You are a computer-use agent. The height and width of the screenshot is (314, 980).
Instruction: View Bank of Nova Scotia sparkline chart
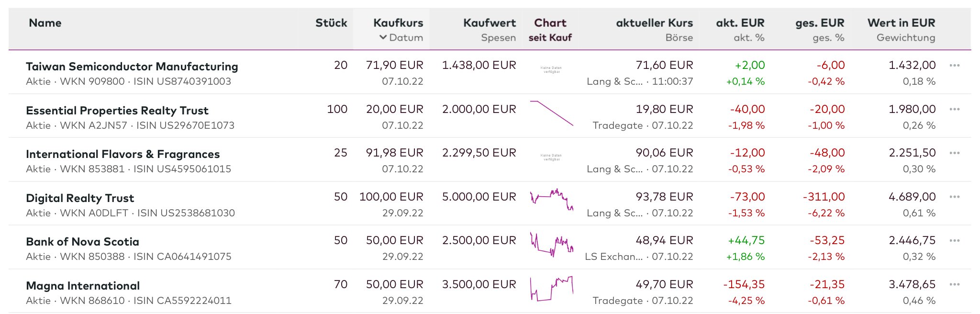[551, 244]
